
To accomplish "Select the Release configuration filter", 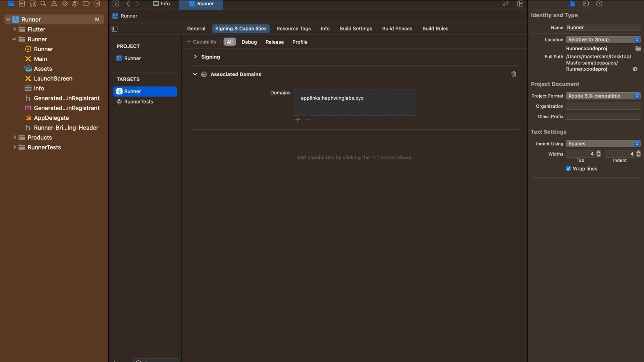I will (x=274, y=42).
